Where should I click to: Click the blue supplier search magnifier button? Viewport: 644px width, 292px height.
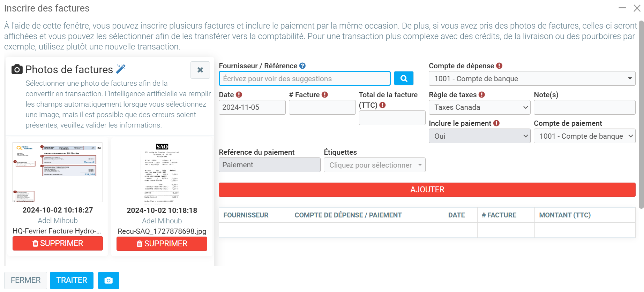click(x=404, y=78)
